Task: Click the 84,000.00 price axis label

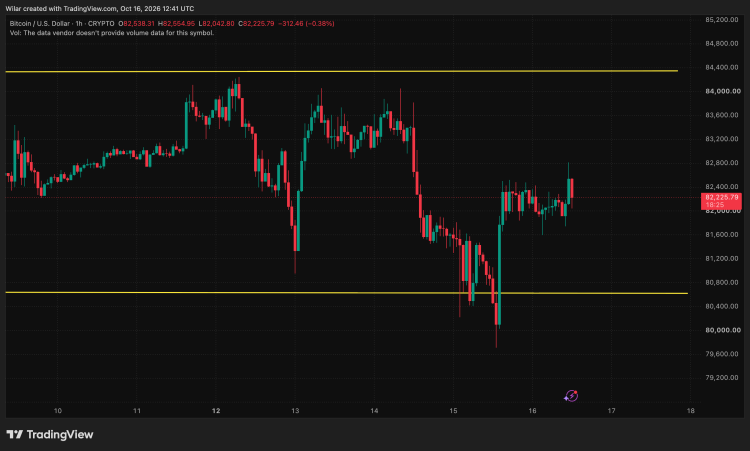Action: coord(723,91)
